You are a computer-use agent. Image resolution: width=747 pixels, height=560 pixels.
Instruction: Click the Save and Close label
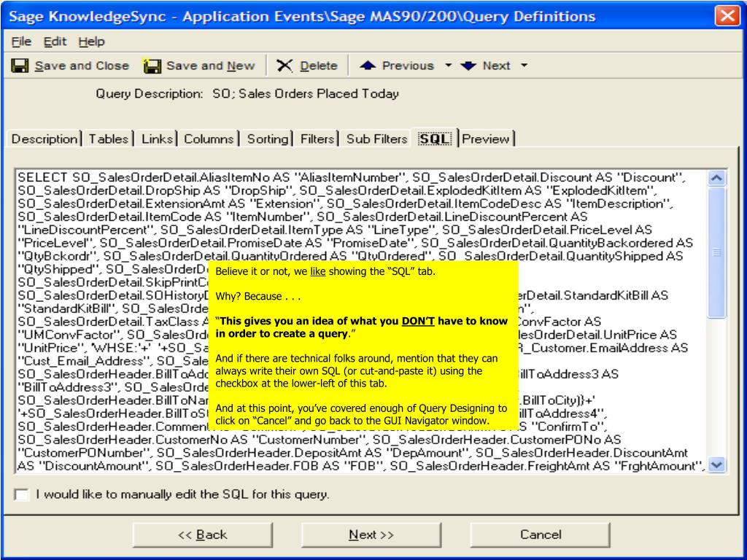pyautogui.click(x=82, y=66)
